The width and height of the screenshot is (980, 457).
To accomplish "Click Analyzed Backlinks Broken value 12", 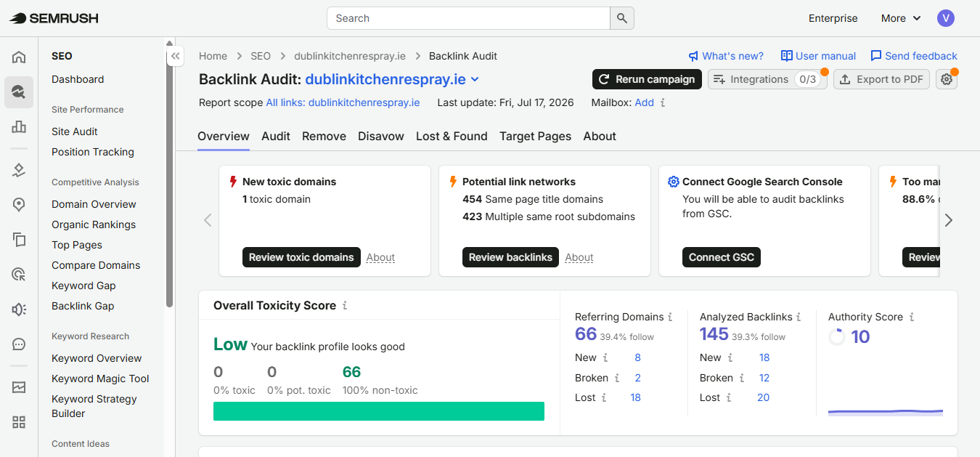I will tap(764, 378).
